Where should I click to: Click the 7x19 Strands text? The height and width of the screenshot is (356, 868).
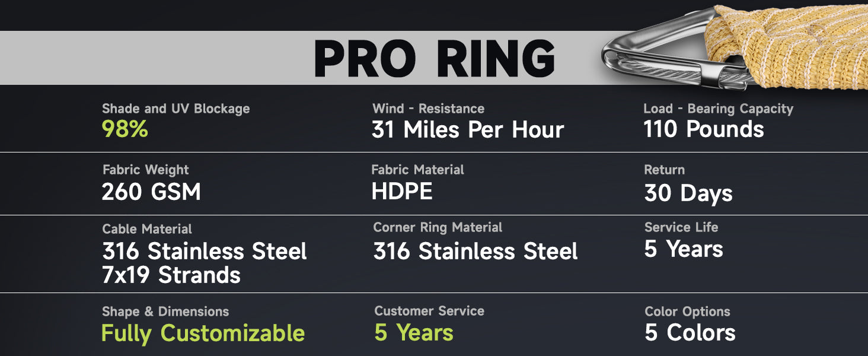[x=171, y=275]
